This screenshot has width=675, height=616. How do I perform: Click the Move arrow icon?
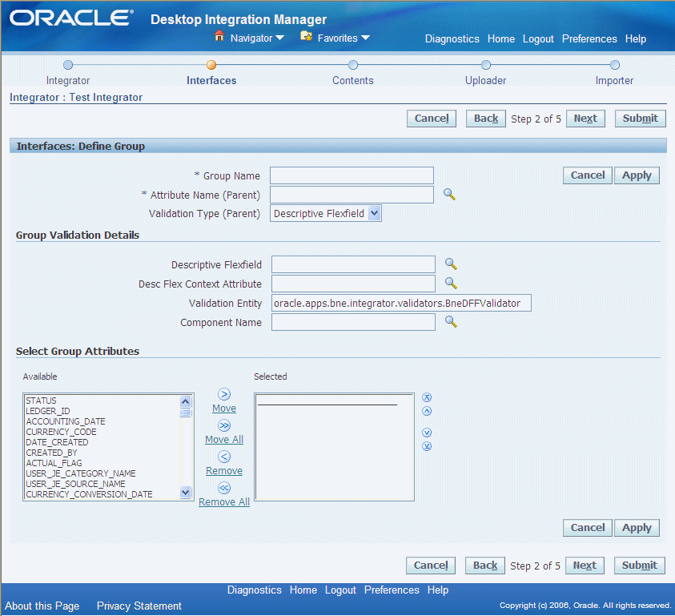(224, 394)
